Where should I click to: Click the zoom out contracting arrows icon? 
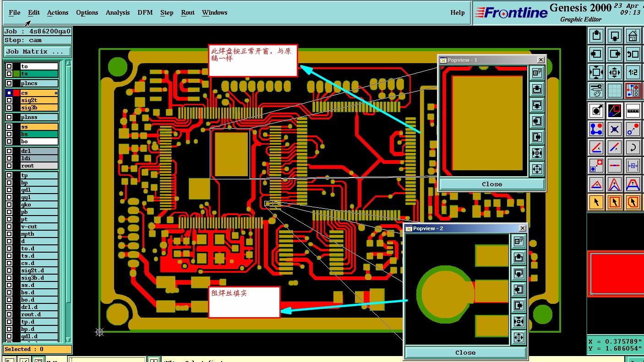614,72
